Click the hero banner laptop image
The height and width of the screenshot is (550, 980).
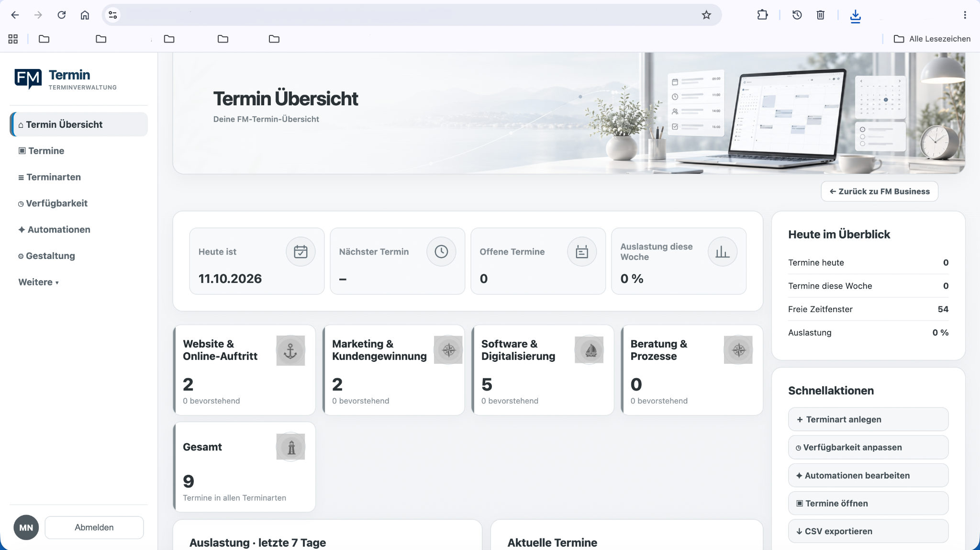tap(787, 120)
